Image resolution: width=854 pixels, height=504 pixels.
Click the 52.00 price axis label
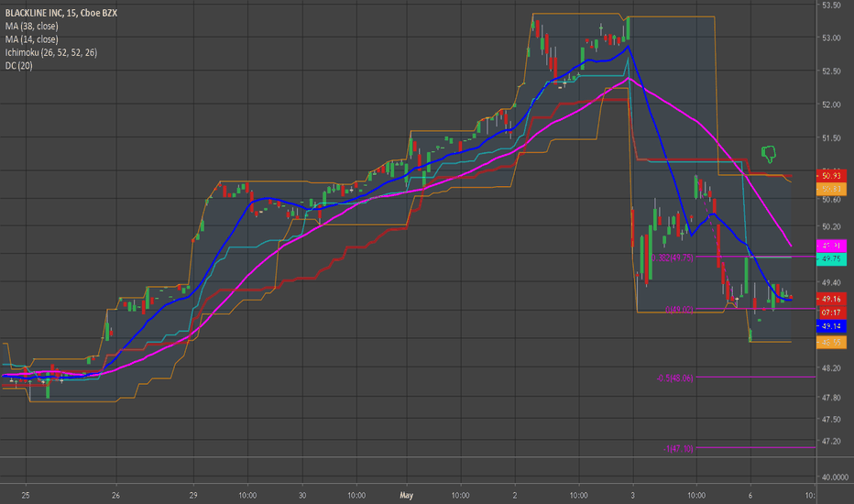[831, 104]
